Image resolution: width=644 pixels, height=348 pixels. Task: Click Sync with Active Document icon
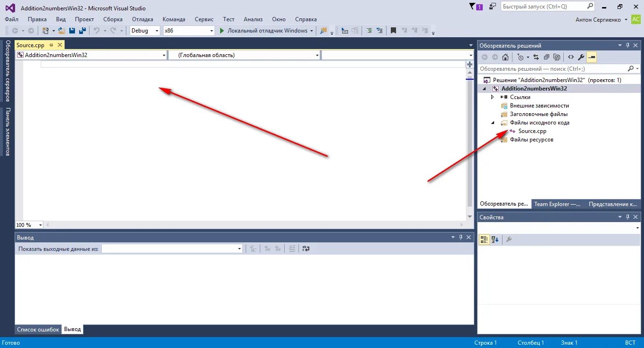(537, 57)
